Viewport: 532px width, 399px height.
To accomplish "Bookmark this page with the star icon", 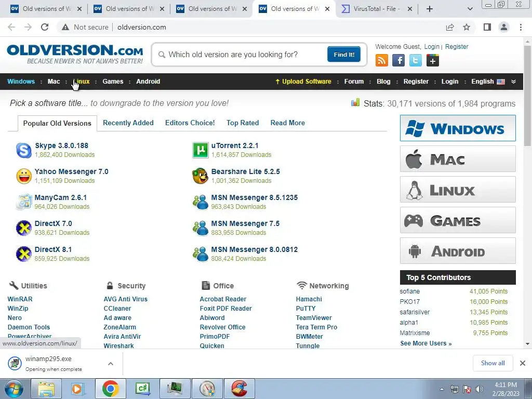I will [467, 27].
